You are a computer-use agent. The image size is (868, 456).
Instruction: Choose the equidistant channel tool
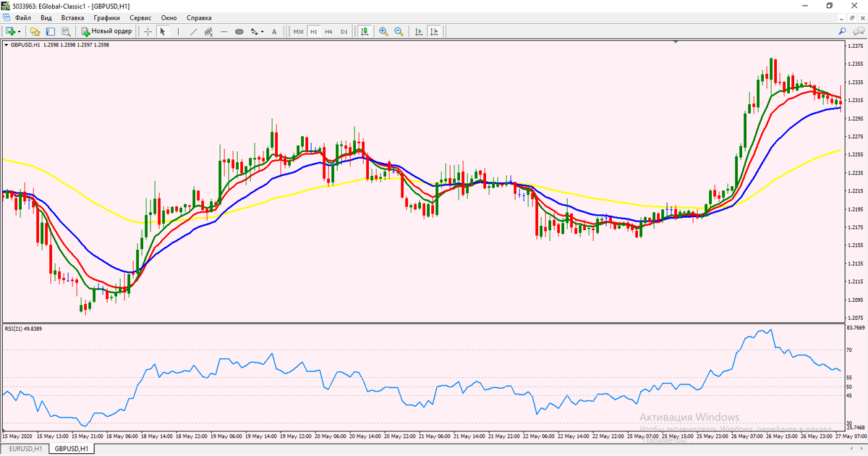tap(208, 31)
